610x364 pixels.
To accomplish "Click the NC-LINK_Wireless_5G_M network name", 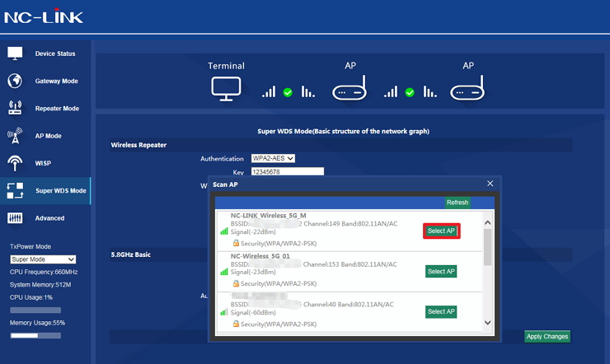I will coord(268,215).
